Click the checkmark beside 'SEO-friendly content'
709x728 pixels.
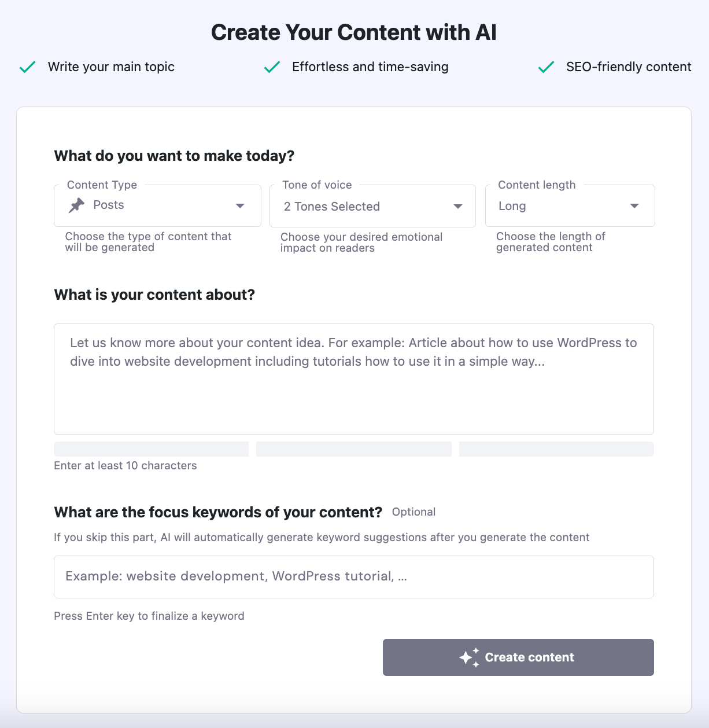(545, 67)
